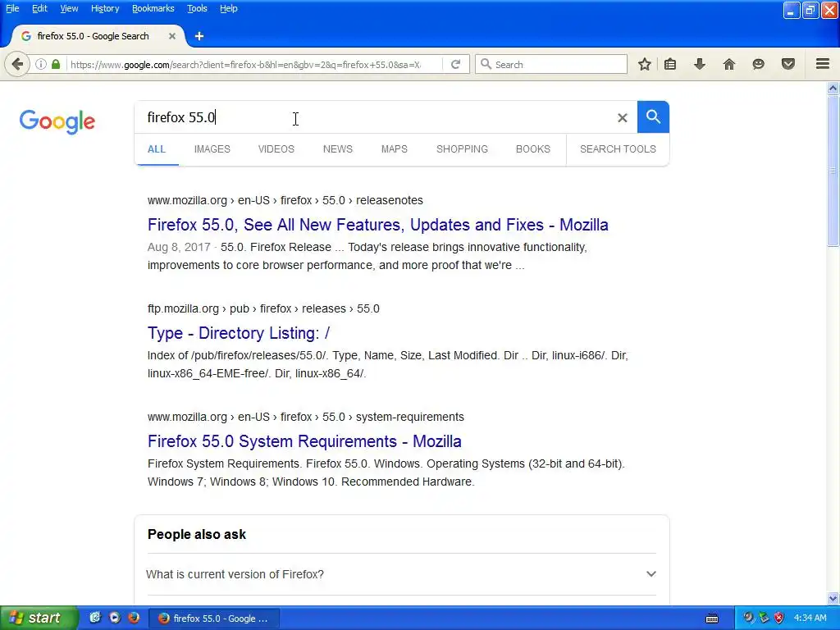Click the Google search query field
Image resolution: width=840 pixels, height=630 pixels.
[375, 117]
